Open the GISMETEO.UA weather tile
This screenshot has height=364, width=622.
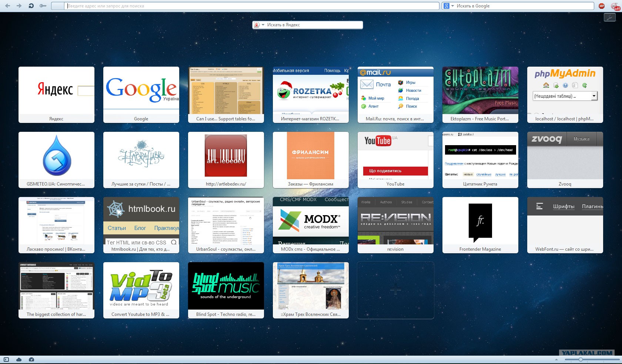click(x=56, y=160)
